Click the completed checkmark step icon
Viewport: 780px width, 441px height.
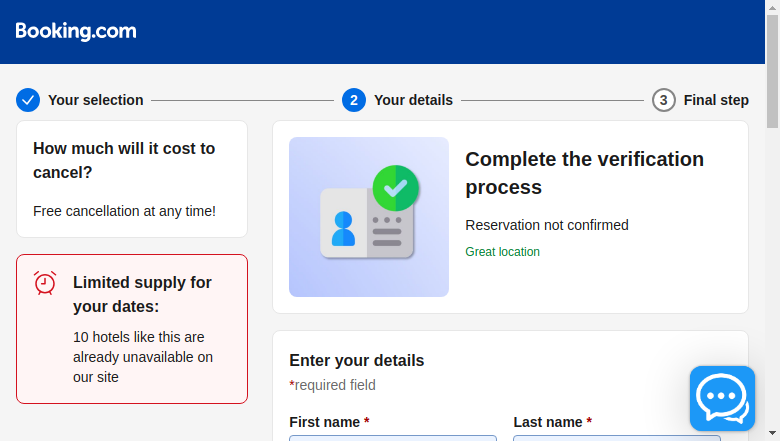click(x=28, y=100)
